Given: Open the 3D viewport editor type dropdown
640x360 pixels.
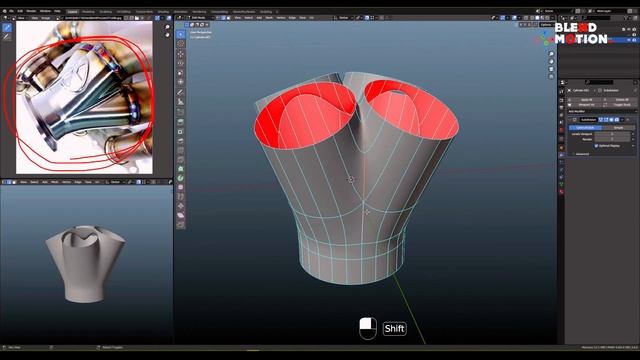Looking at the screenshot, I should click(179, 18).
